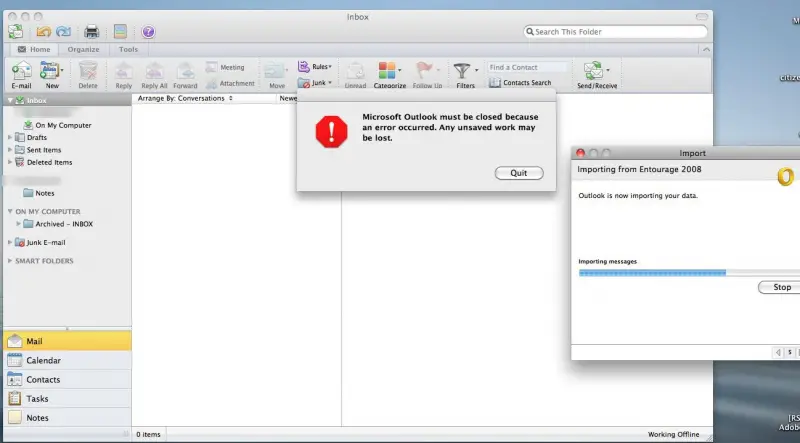The width and height of the screenshot is (800, 443).
Task: Open the Categorize dropdown arrow
Action: [399, 70]
